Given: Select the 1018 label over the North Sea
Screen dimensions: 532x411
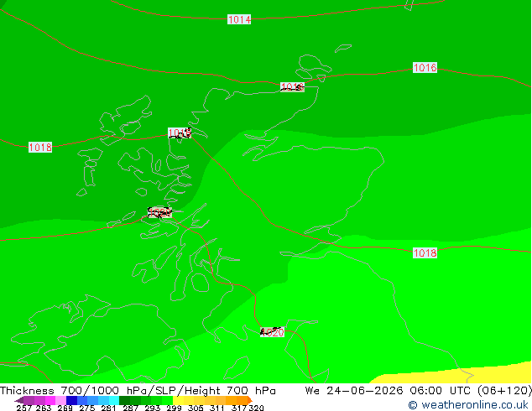Looking at the screenshot, I should click(x=425, y=253).
